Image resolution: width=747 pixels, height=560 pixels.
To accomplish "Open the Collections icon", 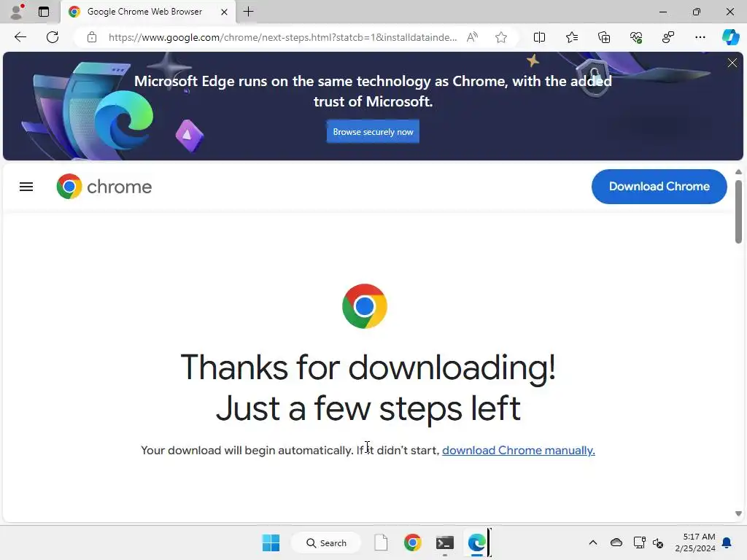I will click(603, 37).
